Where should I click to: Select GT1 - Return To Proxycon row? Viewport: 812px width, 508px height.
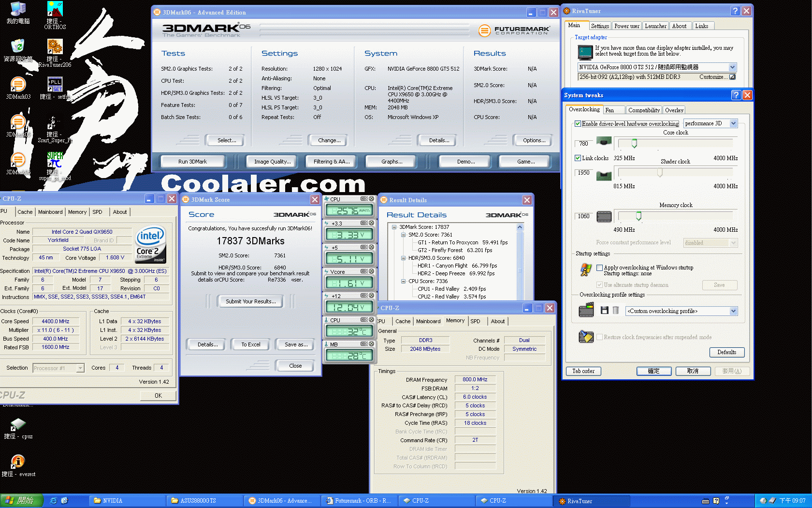462,242
